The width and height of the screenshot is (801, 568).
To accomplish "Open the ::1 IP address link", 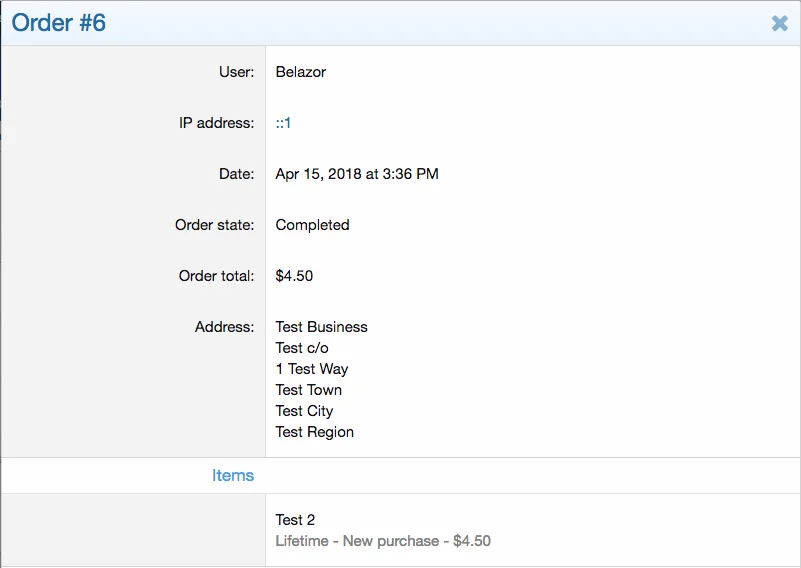I will (283, 123).
